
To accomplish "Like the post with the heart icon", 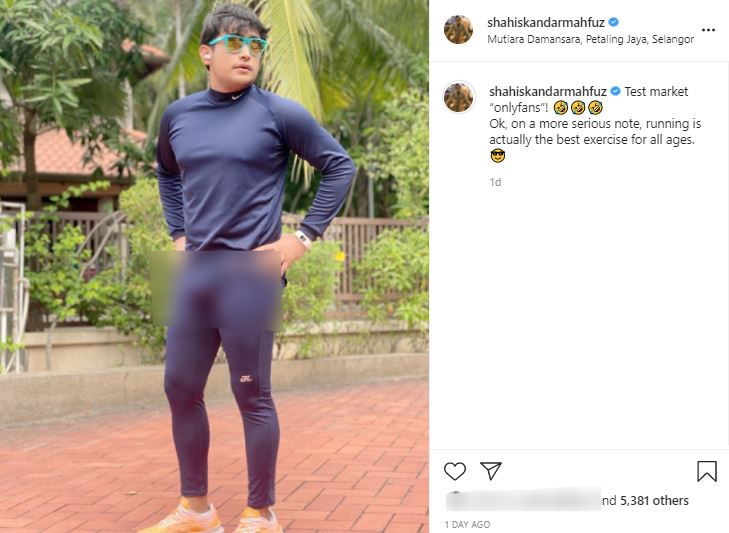I will point(455,471).
